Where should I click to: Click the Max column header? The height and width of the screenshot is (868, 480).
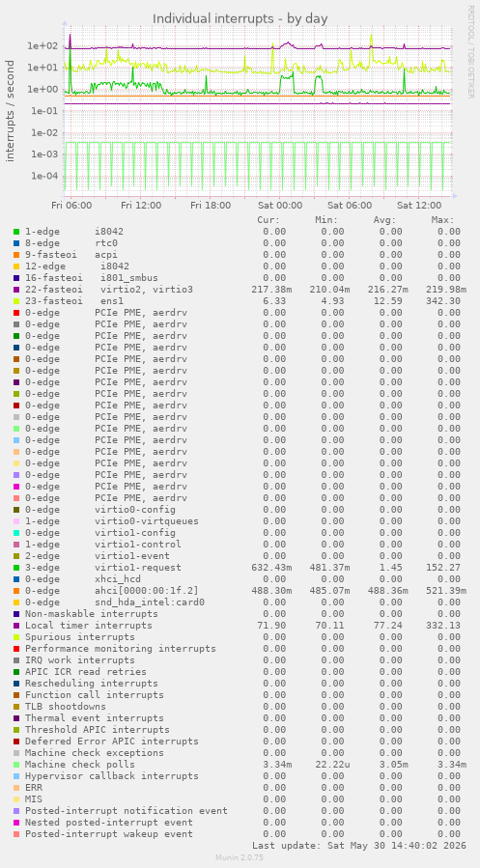click(443, 220)
